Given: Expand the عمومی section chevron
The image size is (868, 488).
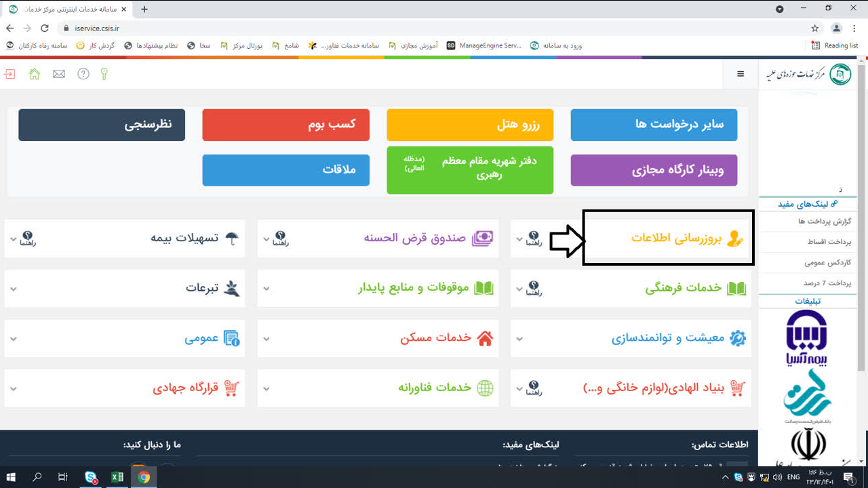Looking at the screenshot, I should 12,338.
